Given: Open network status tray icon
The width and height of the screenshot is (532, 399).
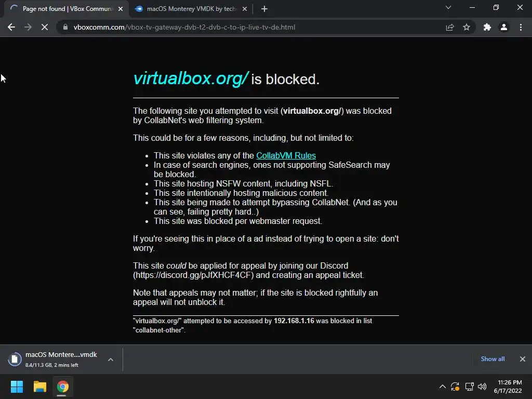Looking at the screenshot, I should [x=470, y=387].
